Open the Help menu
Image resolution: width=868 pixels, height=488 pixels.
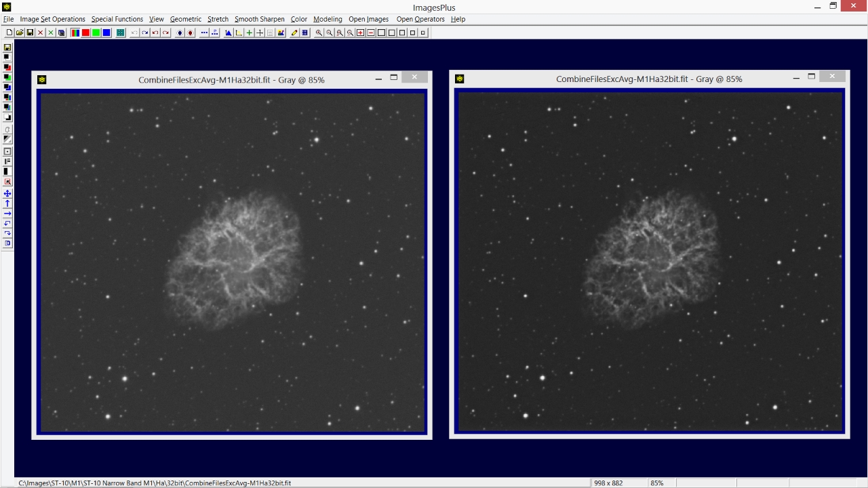click(x=458, y=19)
